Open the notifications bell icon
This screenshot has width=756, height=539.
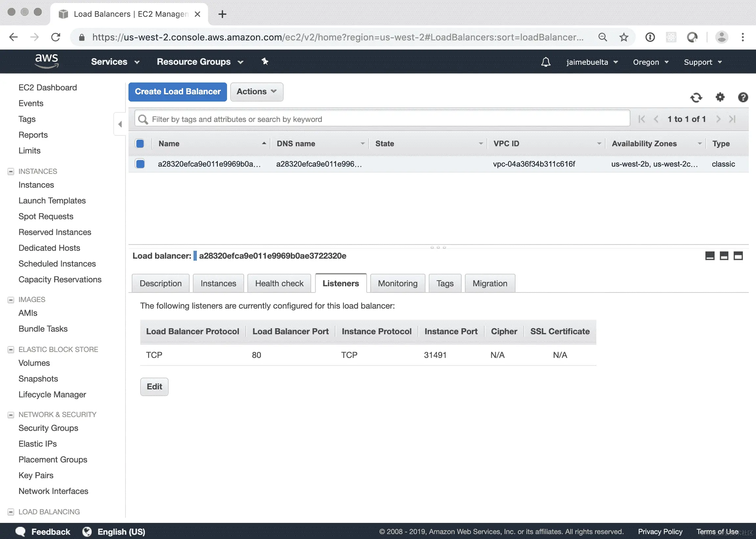546,62
